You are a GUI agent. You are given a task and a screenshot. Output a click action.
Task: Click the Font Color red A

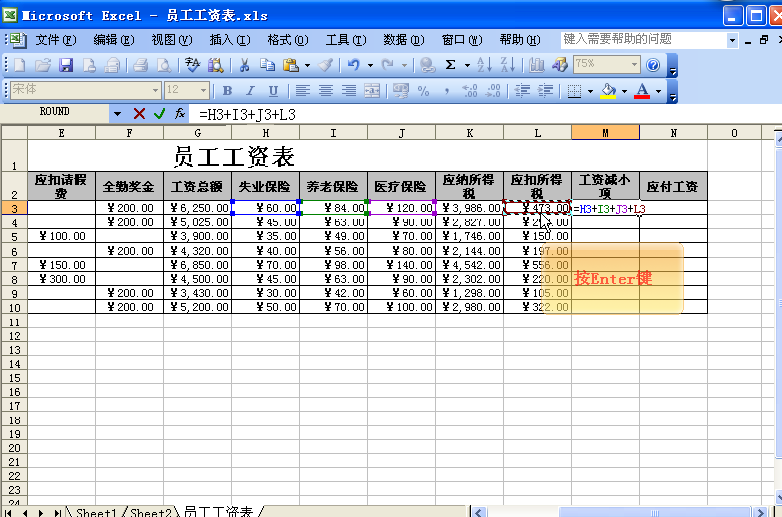coord(642,91)
